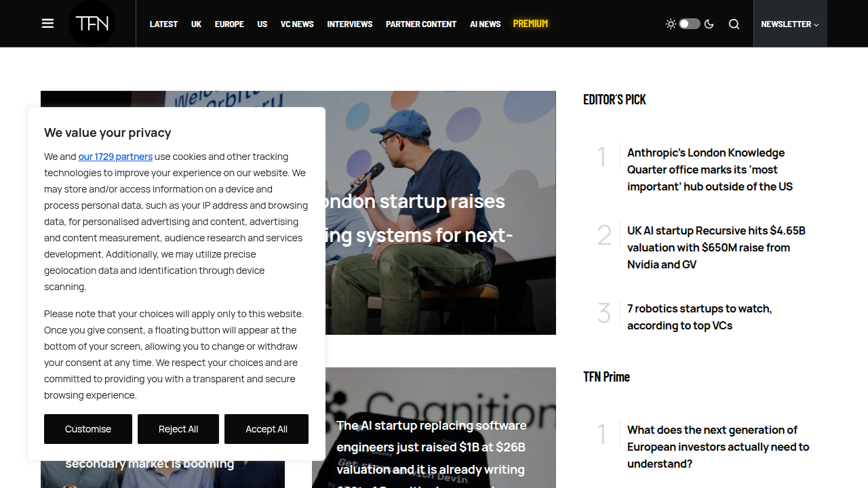Click the Premium nav link
This screenshot has width=868, height=488.
pyautogui.click(x=530, y=24)
